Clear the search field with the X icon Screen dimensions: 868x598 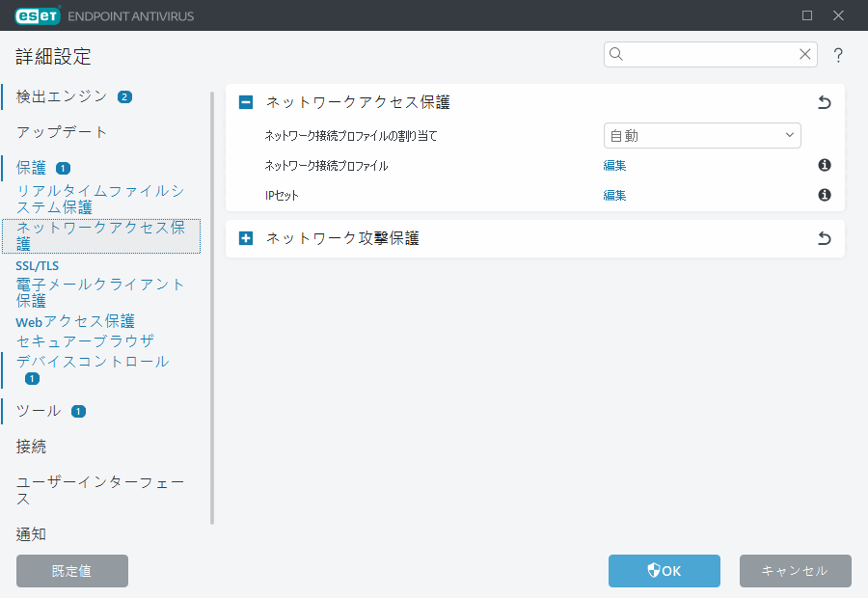click(x=805, y=55)
